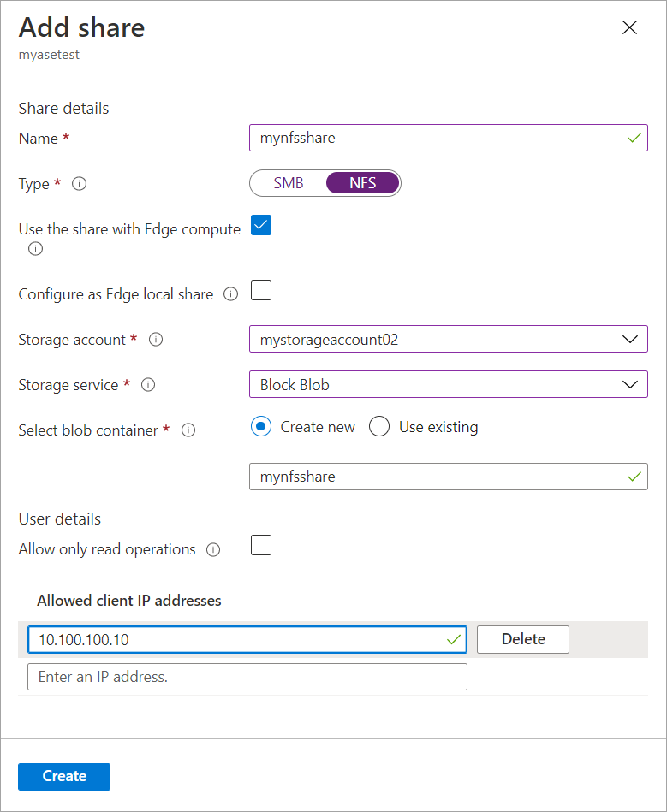This screenshot has height=812, width=667.
Task: Delete the 10.100.100.10 client IP
Action: click(522, 639)
